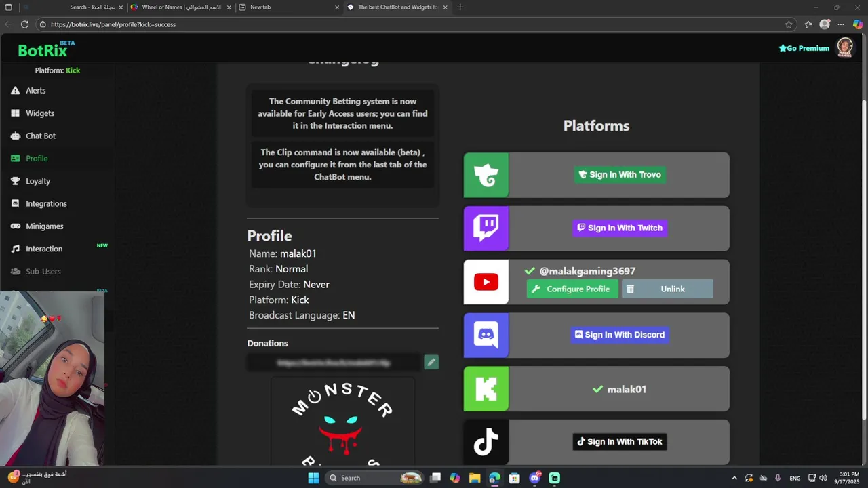Show hidden system tray icons
This screenshot has width=868, height=488.
[x=734, y=478]
